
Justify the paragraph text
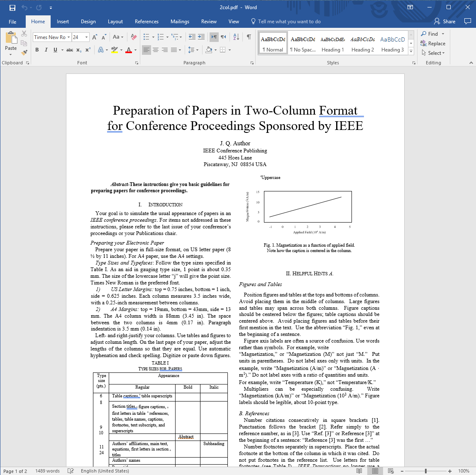174,50
